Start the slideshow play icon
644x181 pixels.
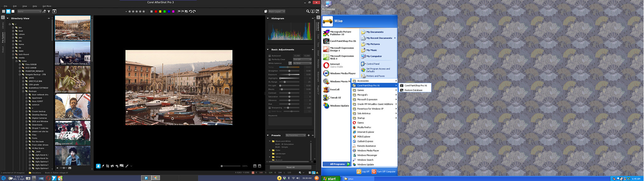[313, 11]
